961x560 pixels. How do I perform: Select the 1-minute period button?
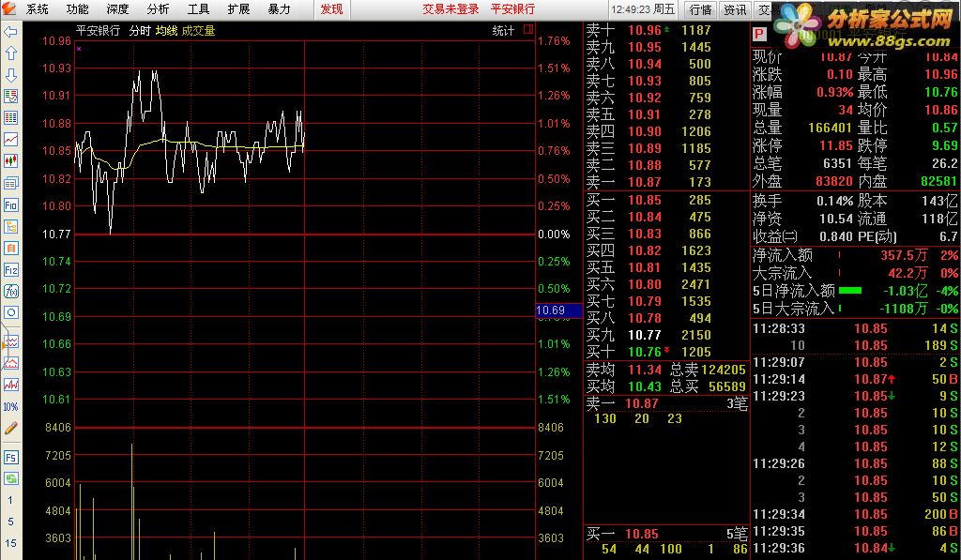pos(10,500)
